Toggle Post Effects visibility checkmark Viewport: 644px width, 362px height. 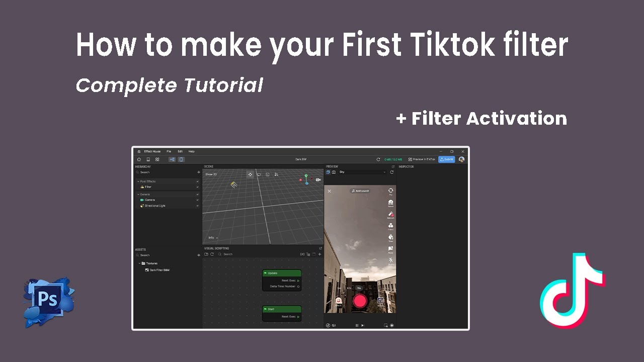[x=197, y=182]
